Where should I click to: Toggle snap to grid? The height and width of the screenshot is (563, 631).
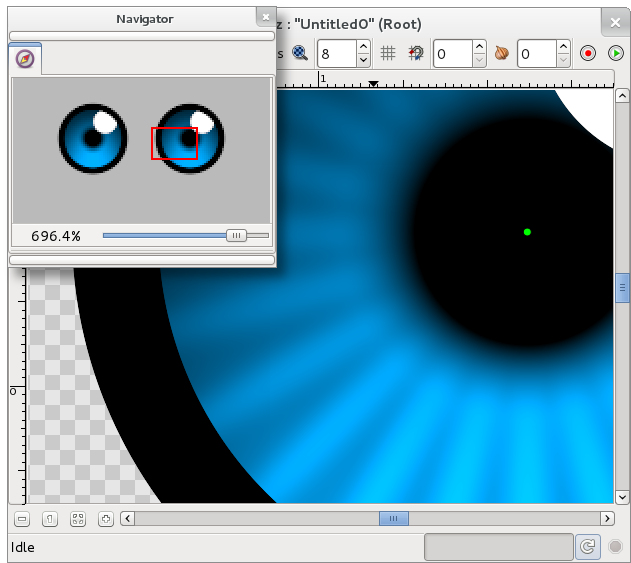pos(416,53)
